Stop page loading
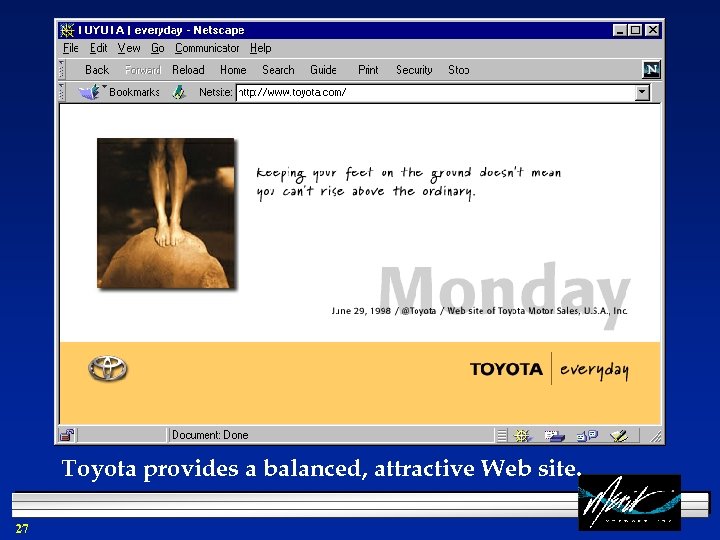This screenshot has width=720, height=540. 458,70
